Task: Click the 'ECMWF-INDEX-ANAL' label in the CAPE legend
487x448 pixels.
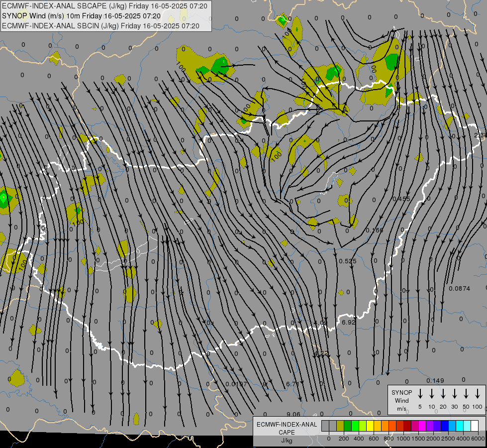Action: coord(287,425)
